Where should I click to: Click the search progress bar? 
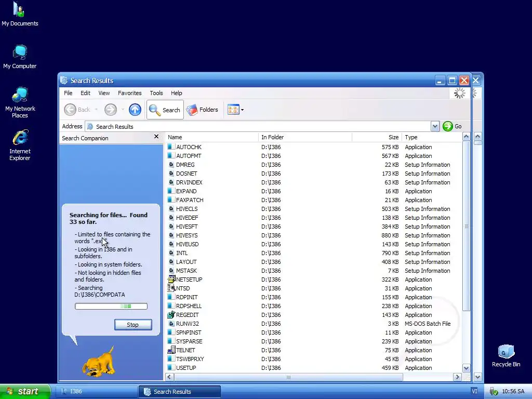[x=111, y=307]
